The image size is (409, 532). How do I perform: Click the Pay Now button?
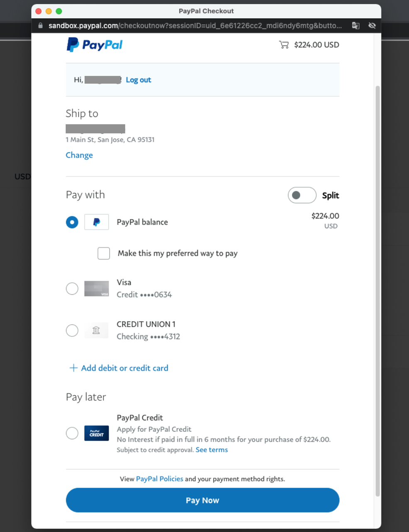203,500
